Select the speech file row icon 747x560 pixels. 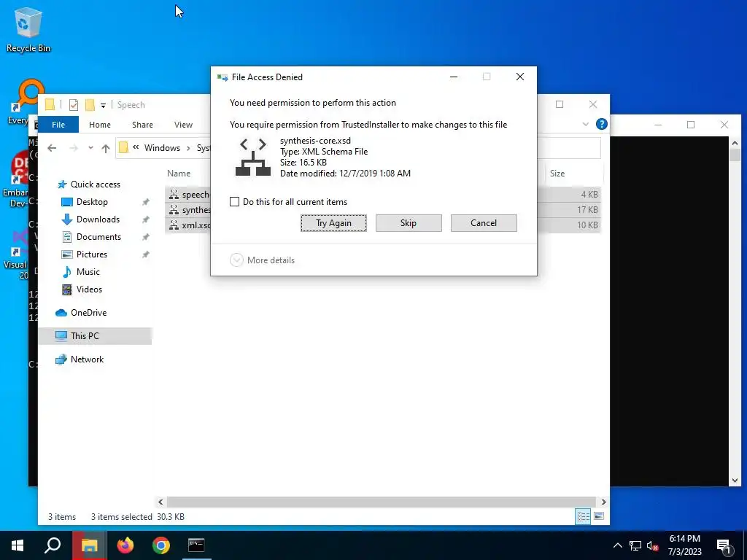tap(174, 194)
